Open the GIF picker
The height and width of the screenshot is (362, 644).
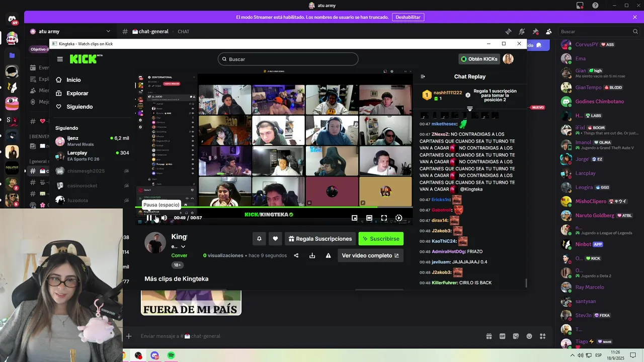(502, 336)
